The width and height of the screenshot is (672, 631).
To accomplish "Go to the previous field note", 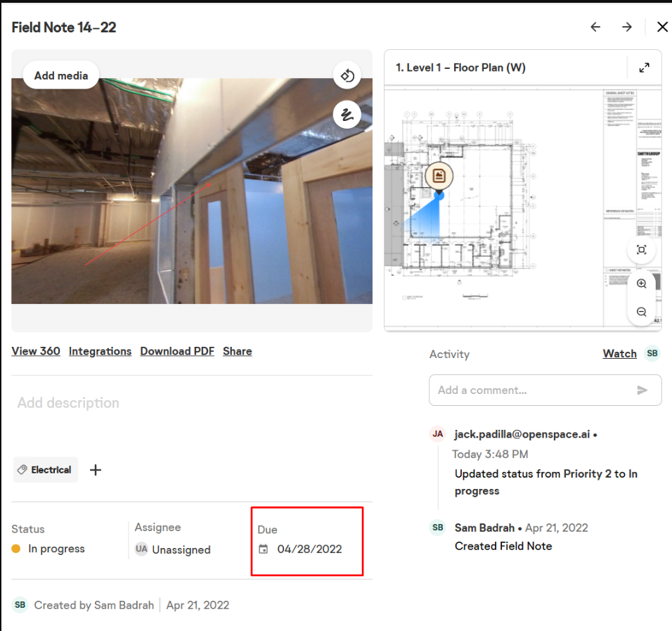I will pyautogui.click(x=595, y=27).
